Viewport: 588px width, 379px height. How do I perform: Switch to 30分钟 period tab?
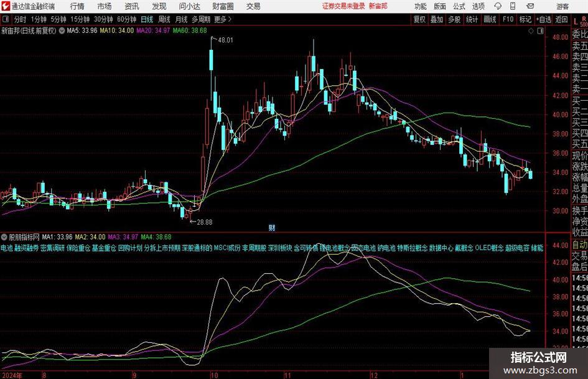103,19
